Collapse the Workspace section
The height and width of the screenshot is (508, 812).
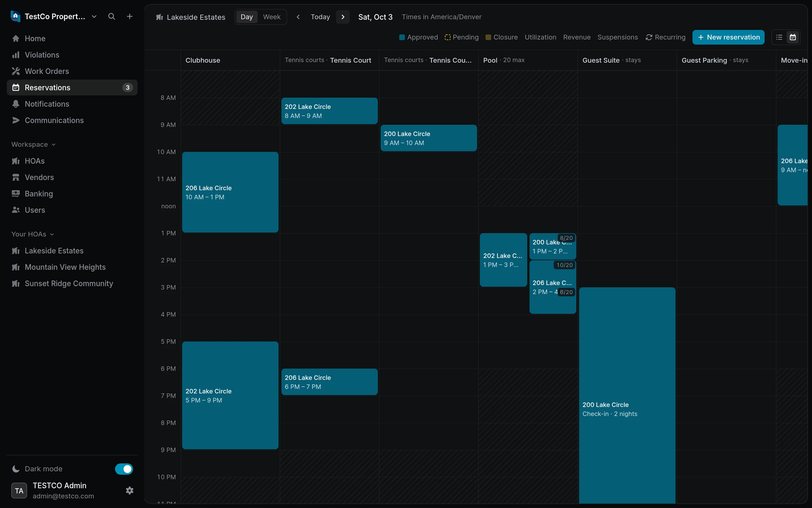33,144
